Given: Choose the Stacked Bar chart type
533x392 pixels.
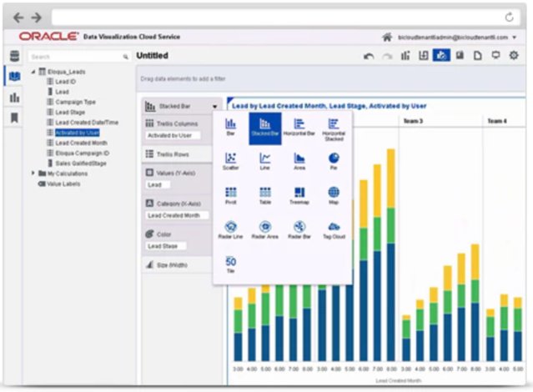Looking at the screenshot, I should point(264,128).
